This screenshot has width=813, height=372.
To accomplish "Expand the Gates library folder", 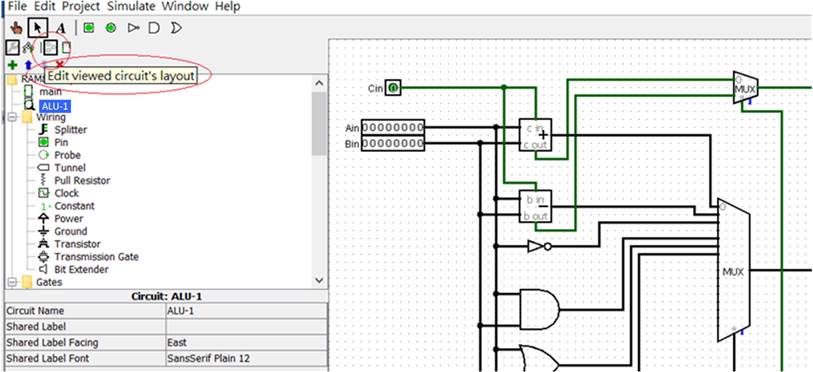I will click(12, 282).
